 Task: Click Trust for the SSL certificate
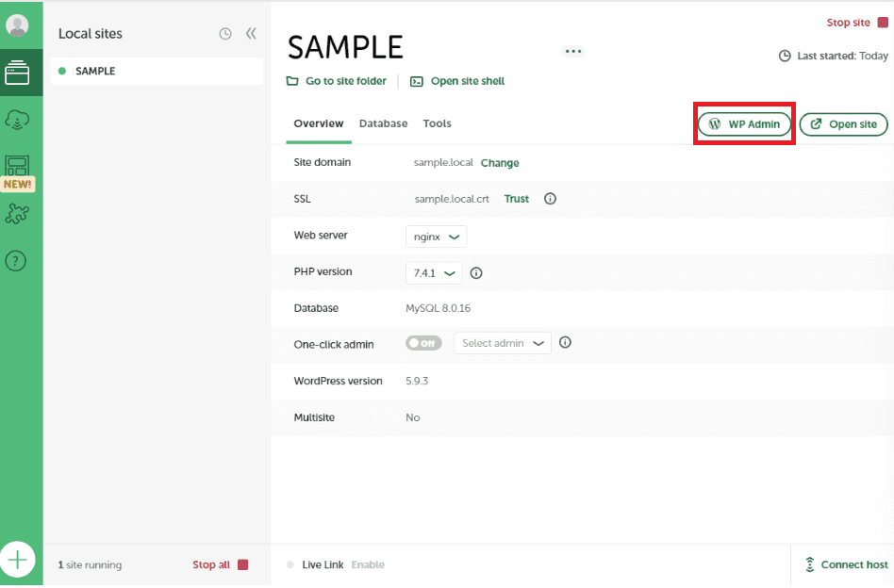pos(517,199)
